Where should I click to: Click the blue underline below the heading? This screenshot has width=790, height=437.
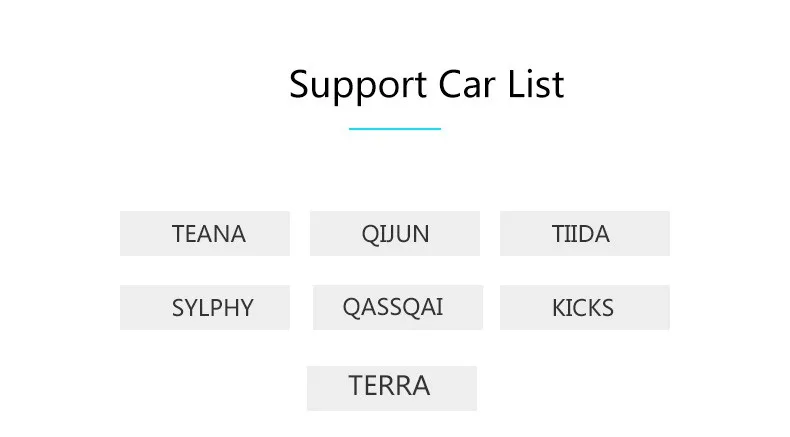pos(395,129)
